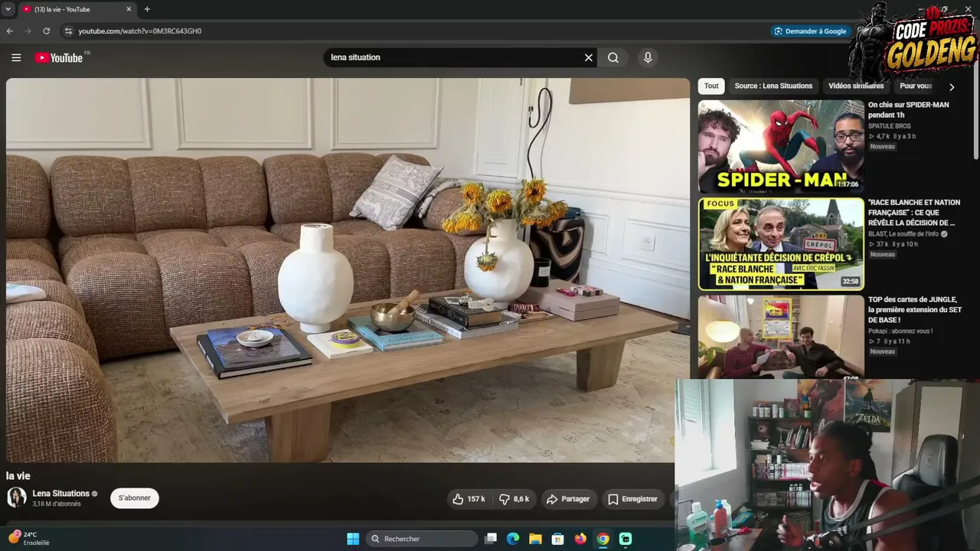
Task: Open a new browser tab
Action: coord(147,9)
